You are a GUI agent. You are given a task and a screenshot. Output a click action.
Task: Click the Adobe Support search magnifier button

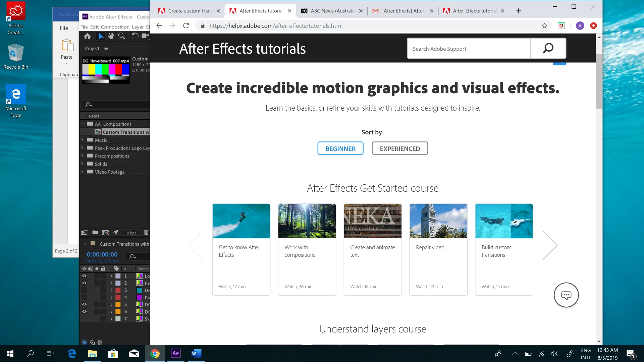[x=548, y=49]
